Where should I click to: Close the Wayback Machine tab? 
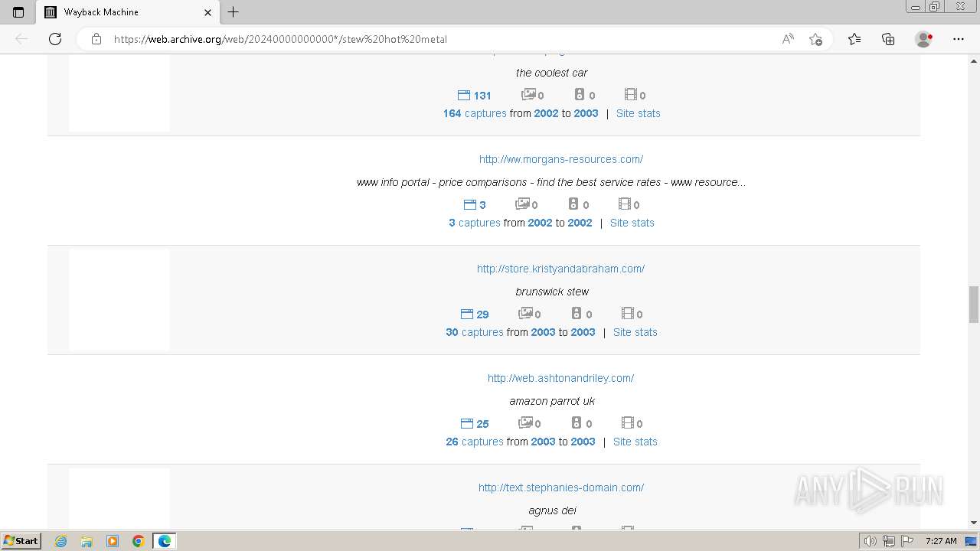click(208, 12)
